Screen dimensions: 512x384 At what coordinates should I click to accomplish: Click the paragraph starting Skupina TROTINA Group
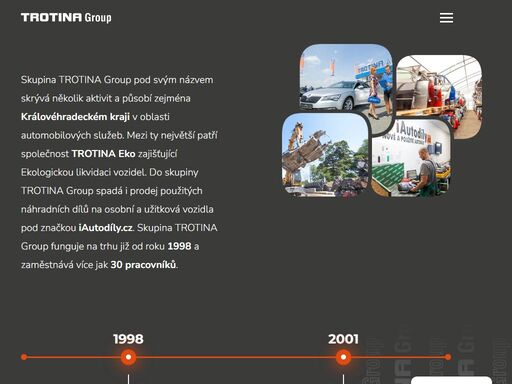point(119,172)
